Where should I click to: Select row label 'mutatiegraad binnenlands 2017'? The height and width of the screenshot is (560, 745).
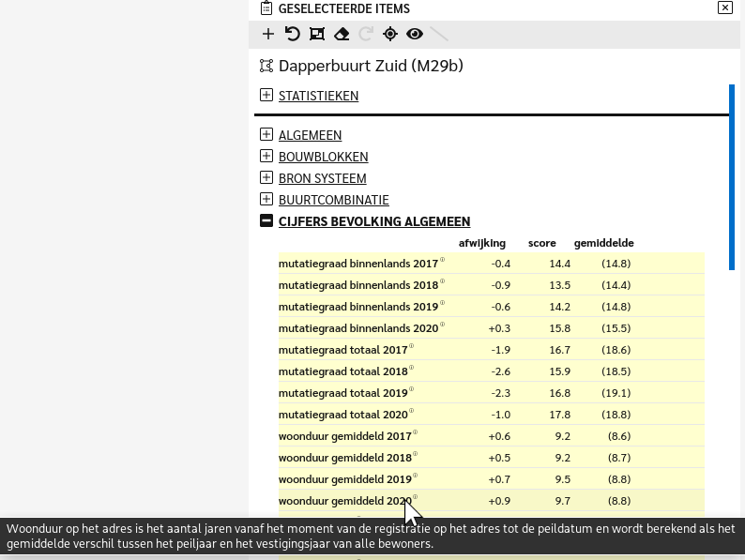[358, 264]
